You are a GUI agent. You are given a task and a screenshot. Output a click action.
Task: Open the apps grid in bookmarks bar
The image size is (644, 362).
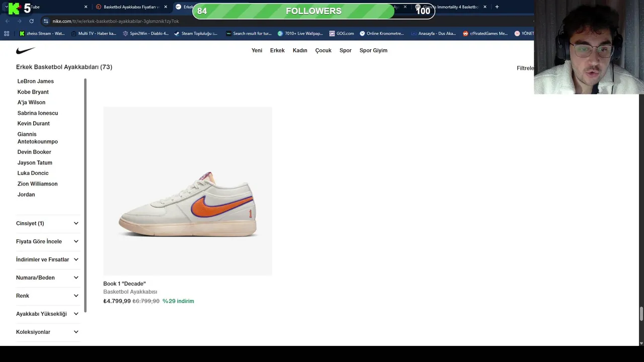point(7,34)
